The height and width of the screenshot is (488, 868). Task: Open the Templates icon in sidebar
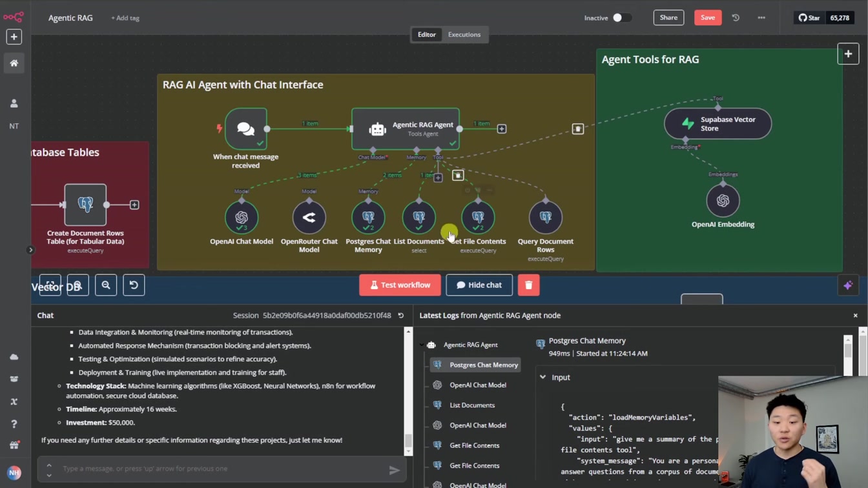(x=14, y=379)
